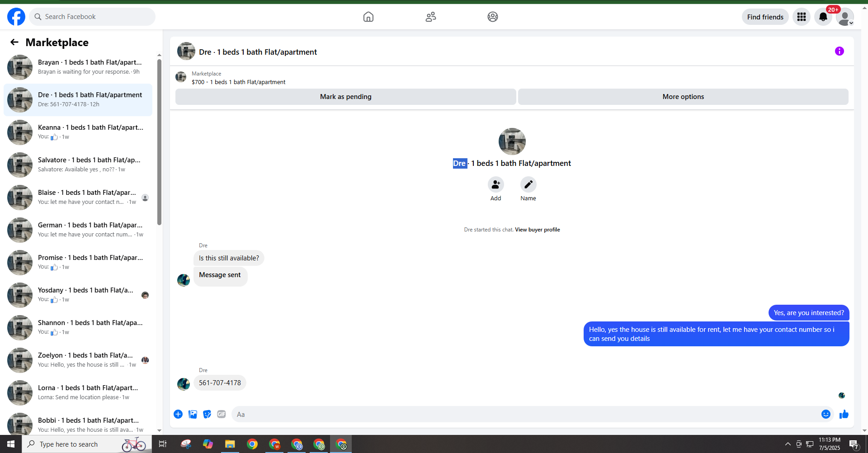Choose a GIF icon in composer
The height and width of the screenshot is (453, 868).
coord(222,414)
